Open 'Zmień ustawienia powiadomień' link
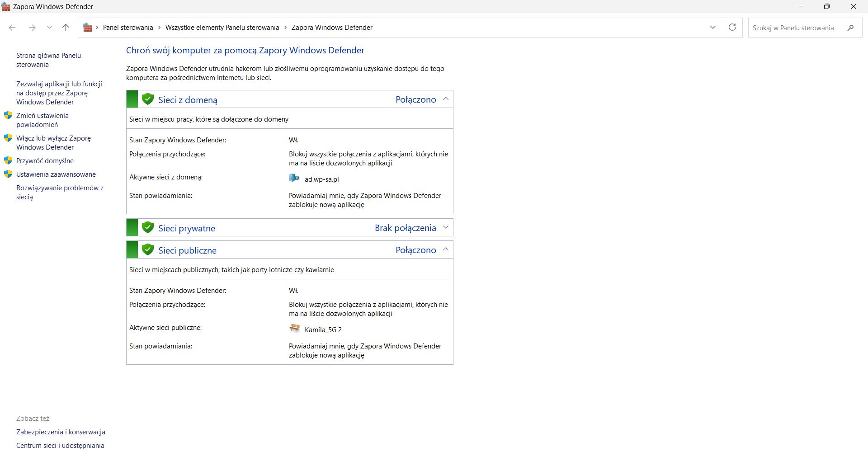 (x=42, y=120)
